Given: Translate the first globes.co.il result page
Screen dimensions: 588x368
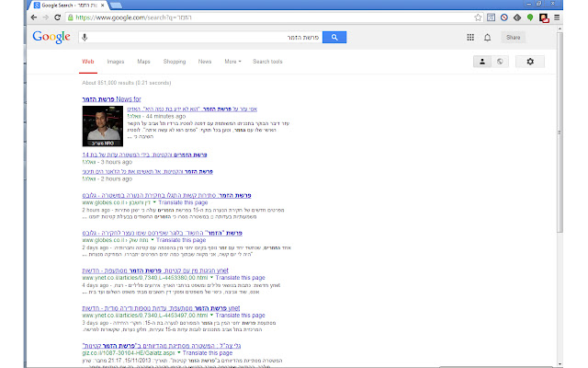Looking at the screenshot, I should [x=183, y=202].
